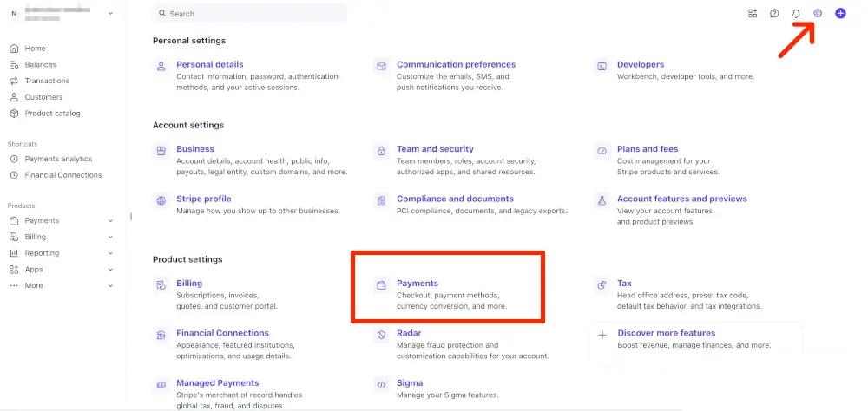Click the purple plus create button
Screen dimensions: 868x411
840,13
